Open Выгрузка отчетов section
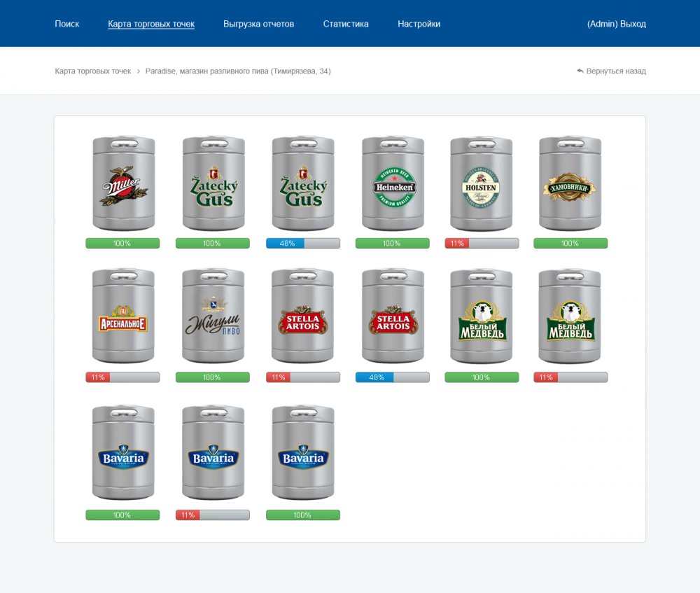Screen dimensions: 700x593 pyautogui.click(x=258, y=24)
